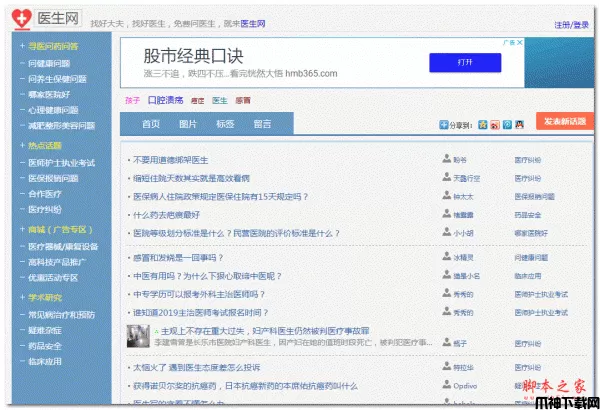
Task: Open the post 不要用道德绑架医生
Action: point(170,159)
